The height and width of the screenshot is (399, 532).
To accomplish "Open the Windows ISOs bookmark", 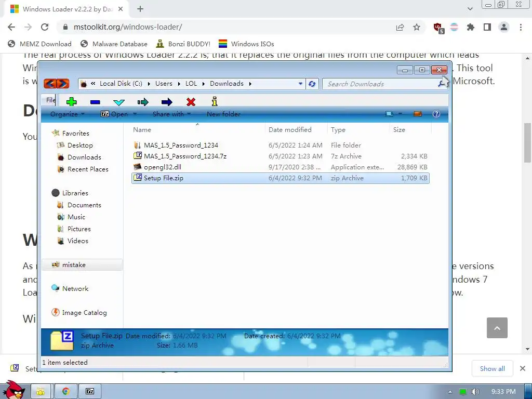I will [x=246, y=44].
